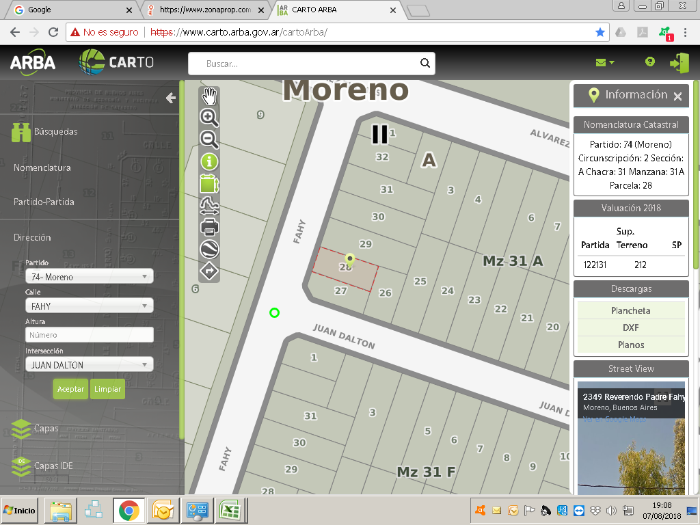
Task: Click the login door icon
Action: click(x=679, y=62)
